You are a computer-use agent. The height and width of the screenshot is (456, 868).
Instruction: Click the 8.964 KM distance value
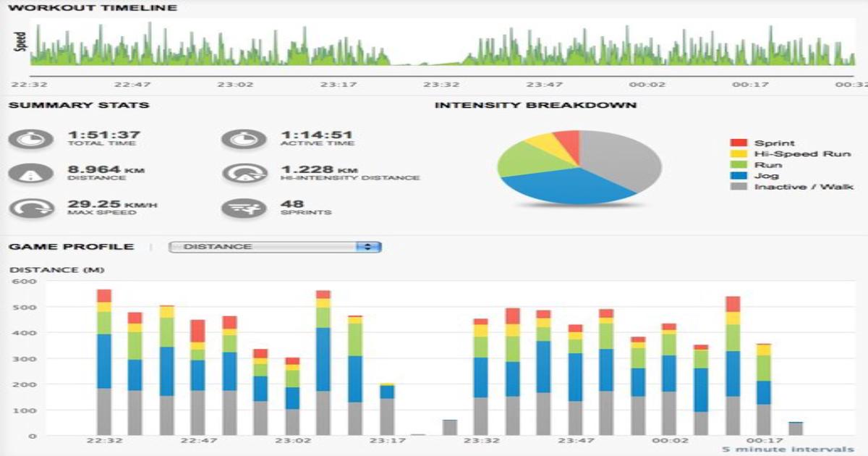94,169
